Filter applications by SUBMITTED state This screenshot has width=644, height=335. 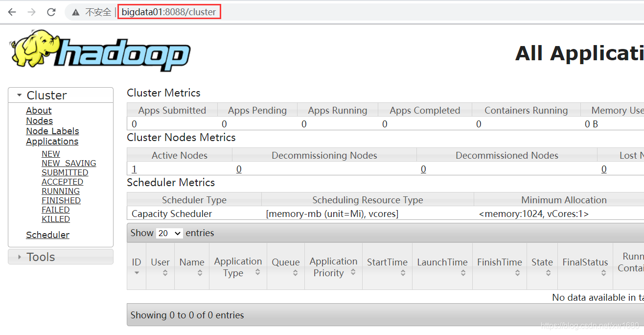(65, 172)
